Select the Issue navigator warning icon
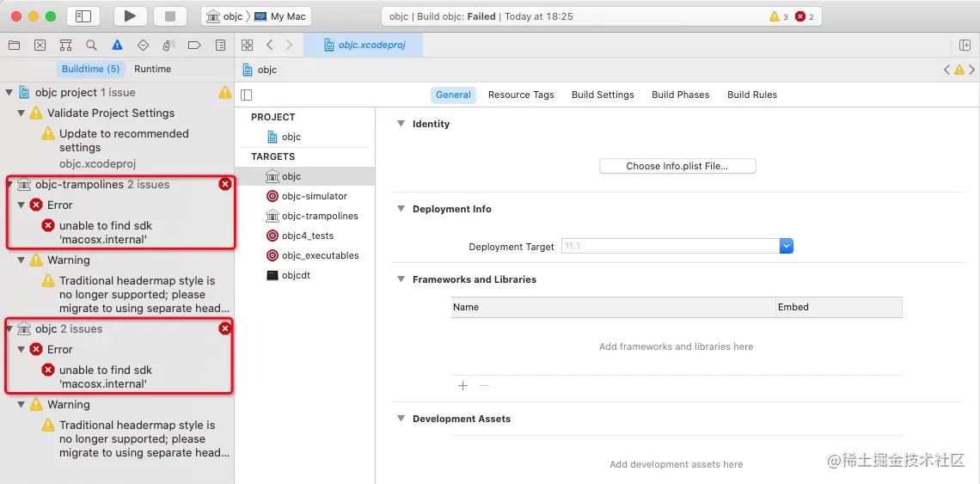The height and width of the screenshot is (484, 980). click(117, 45)
